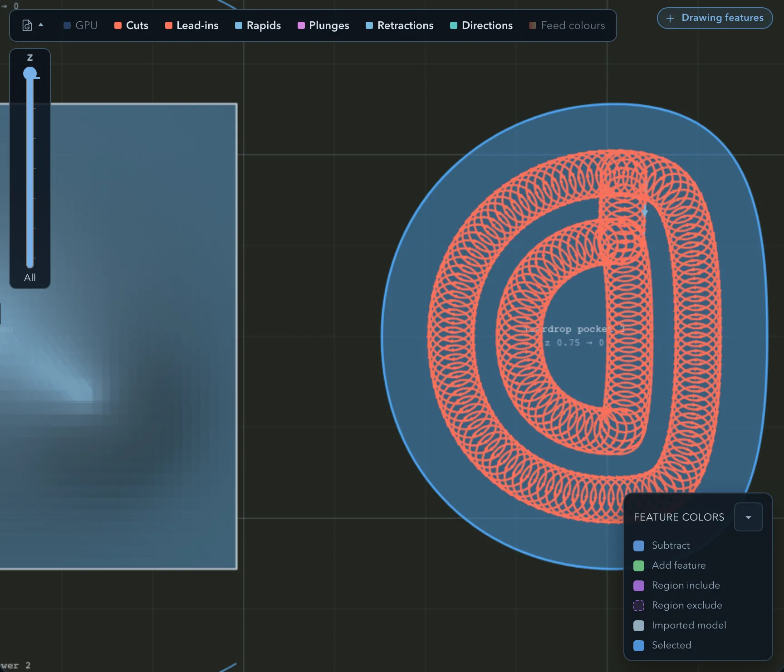Click the Imported model grey swatch
The height and width of the screenshot is (672, 784).
[x=638, y=625]
